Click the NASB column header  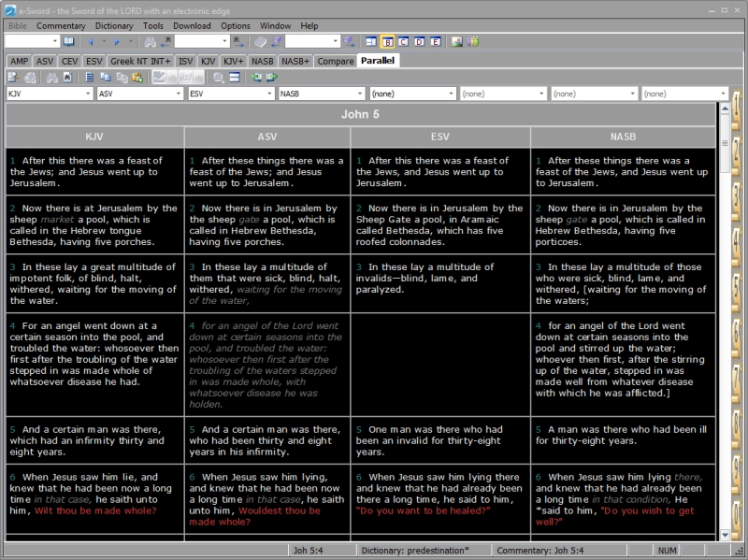click(x=623, y=136)
